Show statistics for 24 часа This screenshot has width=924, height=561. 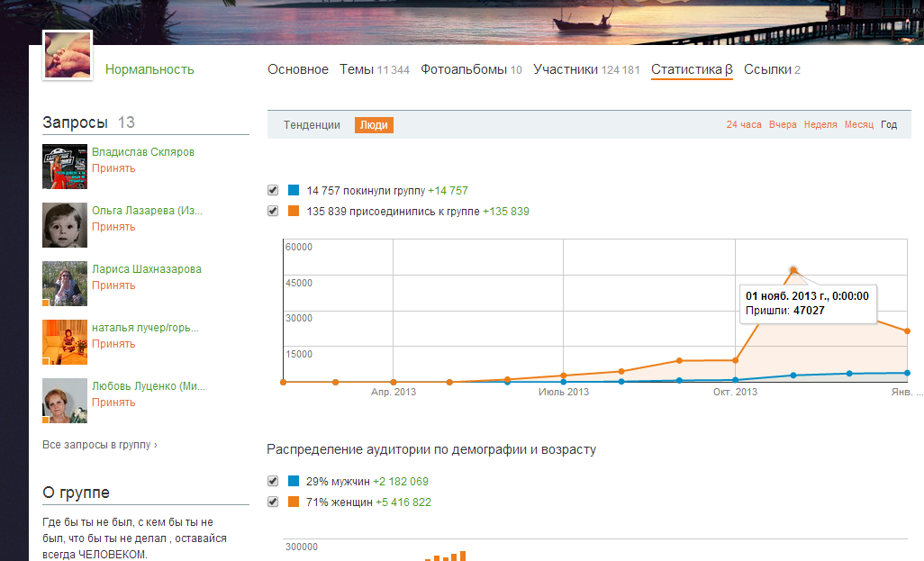coord(744,124)
